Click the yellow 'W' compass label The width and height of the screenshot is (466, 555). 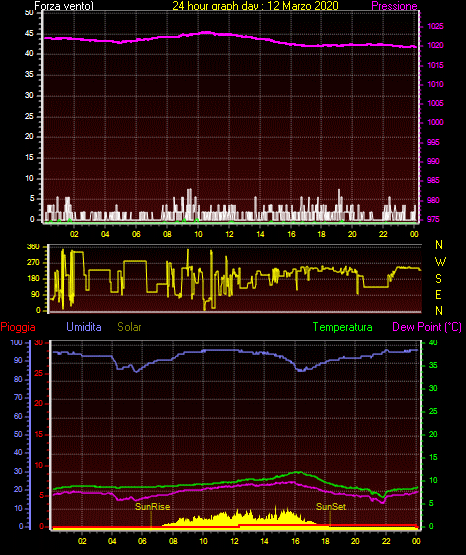[440, 262]
